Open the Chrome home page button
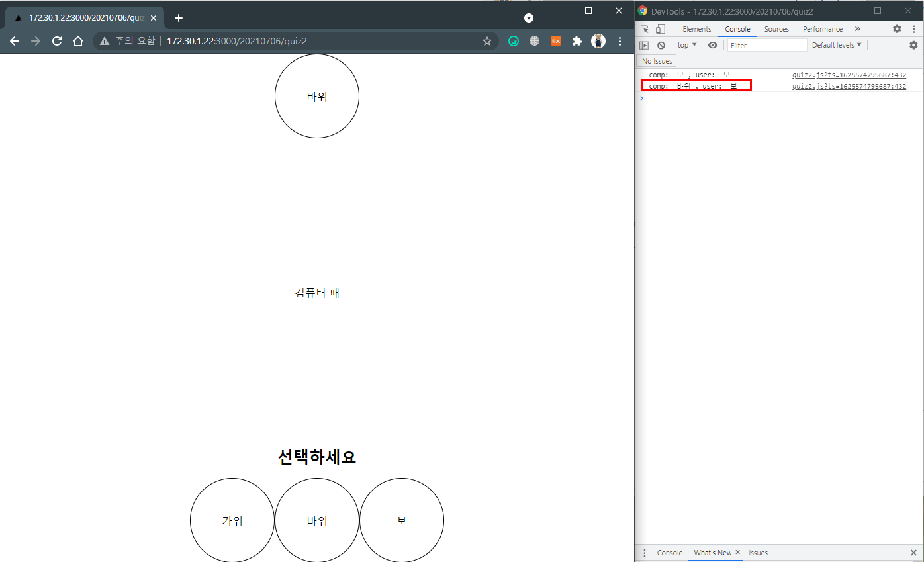 click(78, 41)
